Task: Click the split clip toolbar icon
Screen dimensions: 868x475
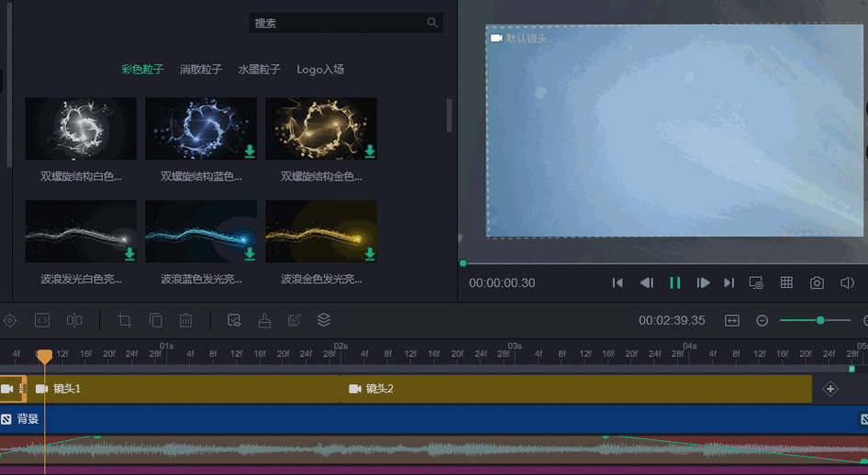Action: click(x=74, y=320)
